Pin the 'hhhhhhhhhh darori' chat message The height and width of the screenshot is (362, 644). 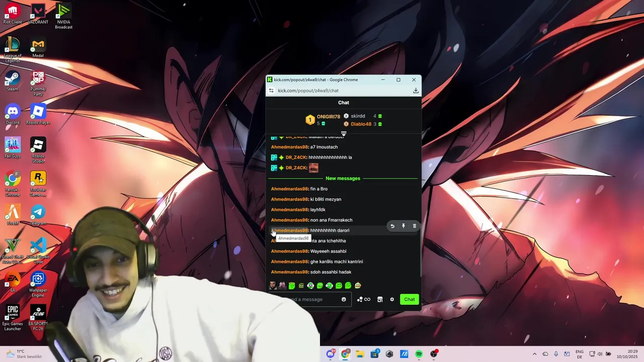point(404,226)
